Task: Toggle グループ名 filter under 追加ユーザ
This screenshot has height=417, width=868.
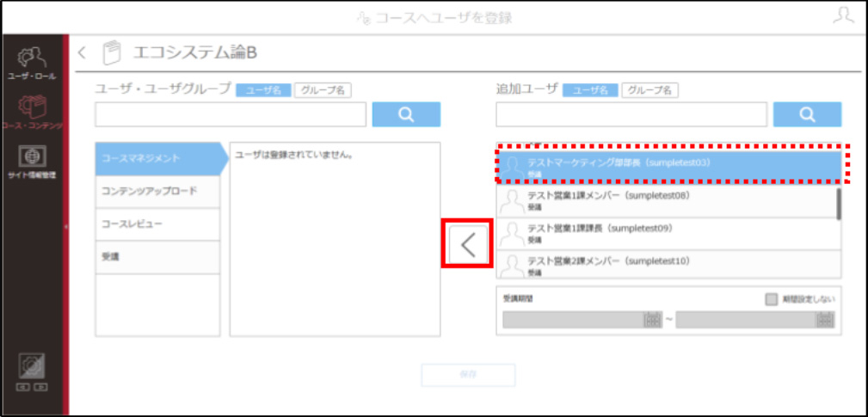Action: coord(650,90)
